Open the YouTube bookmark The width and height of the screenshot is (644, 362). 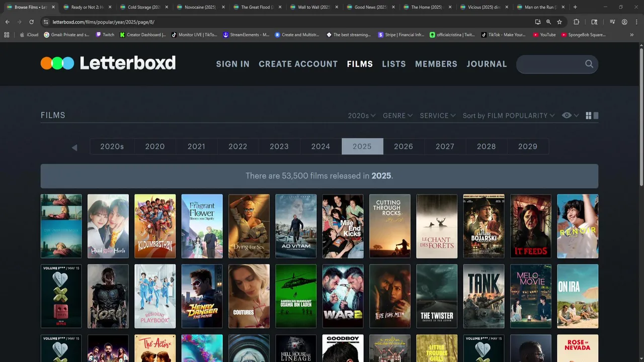(x=544, y=35)
